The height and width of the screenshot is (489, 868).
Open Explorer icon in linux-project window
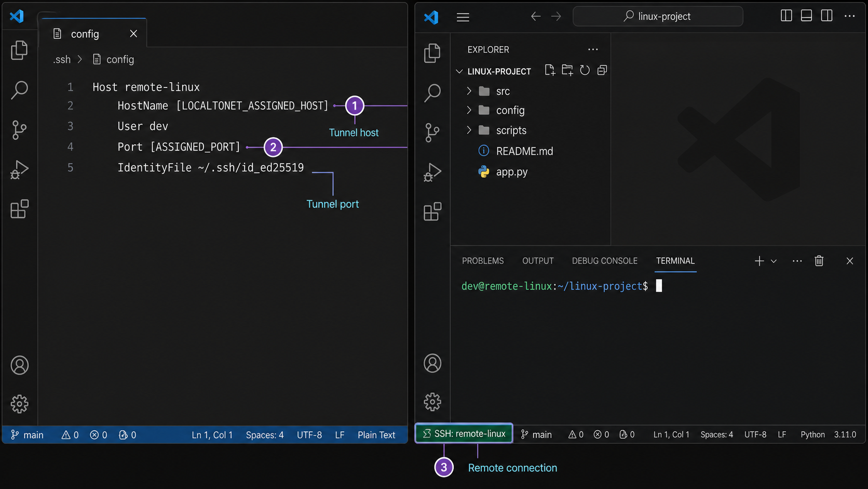tap(432, 53)
